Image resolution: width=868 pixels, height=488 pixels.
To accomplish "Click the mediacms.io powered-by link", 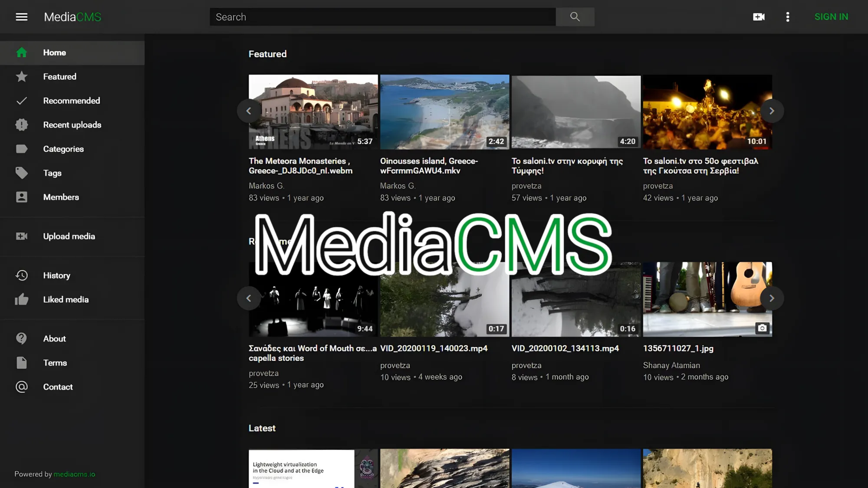I will point(74,474).
